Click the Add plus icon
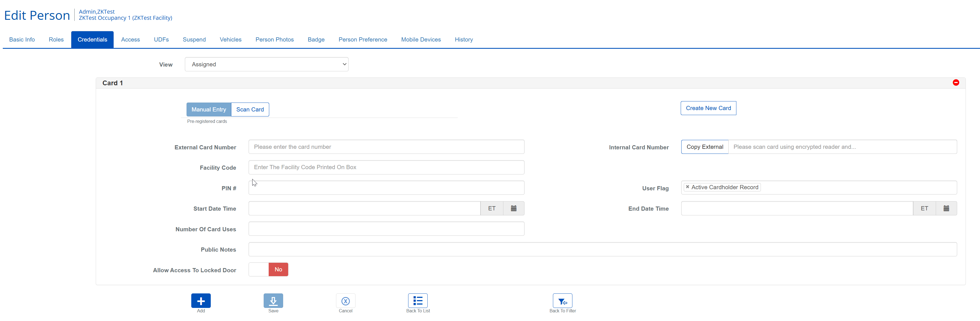 tap(201, 301)
